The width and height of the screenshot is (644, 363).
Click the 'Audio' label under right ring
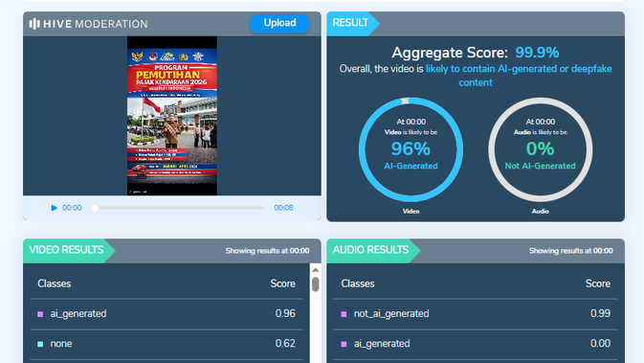point(540,212)
